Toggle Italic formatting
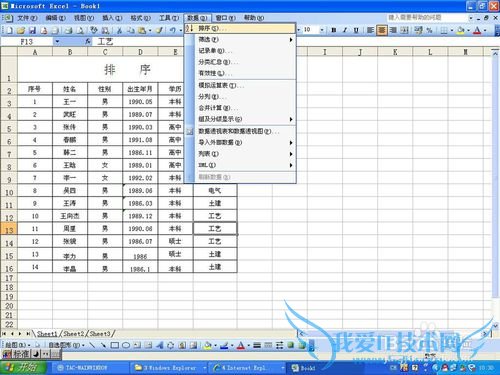The height and width of the screenshot is (375, 500). click(x=345, y=30)
